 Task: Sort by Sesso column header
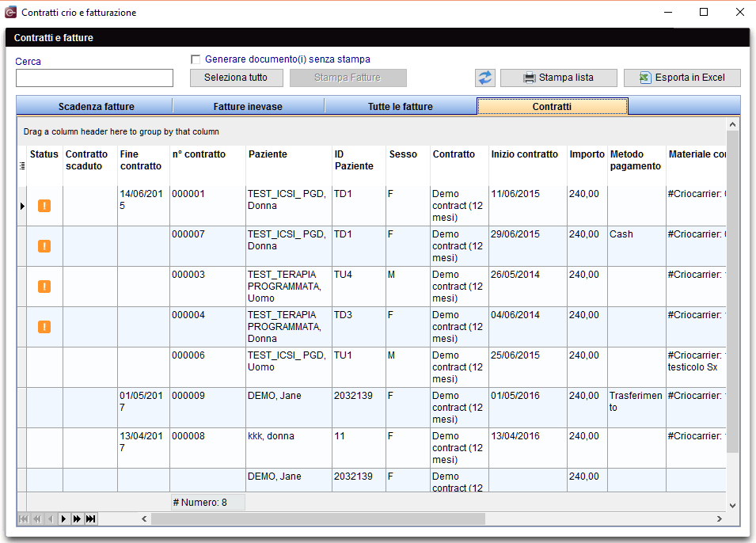point(408,166)
